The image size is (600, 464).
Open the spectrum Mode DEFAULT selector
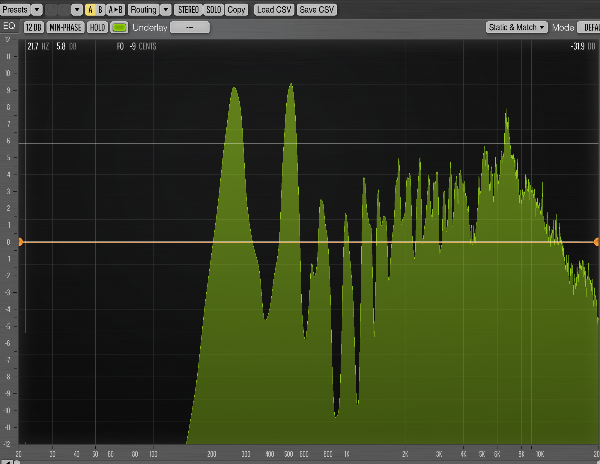[589, 27]
